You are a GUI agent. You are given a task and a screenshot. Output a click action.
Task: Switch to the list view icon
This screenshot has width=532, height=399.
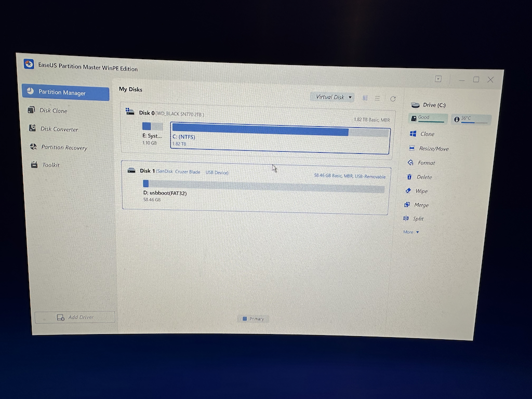coord(377,98)
